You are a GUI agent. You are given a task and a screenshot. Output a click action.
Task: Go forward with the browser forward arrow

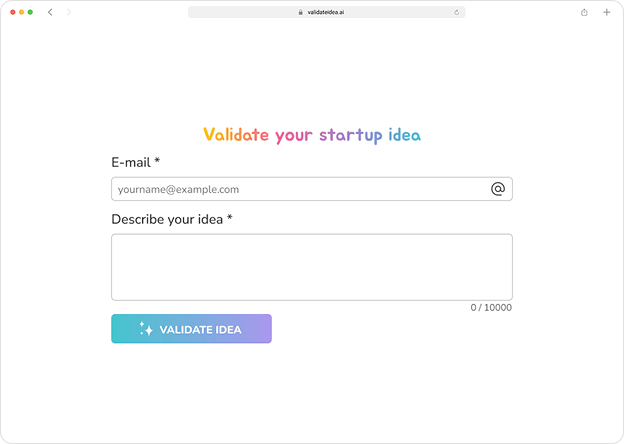click(x=68, y=12)
